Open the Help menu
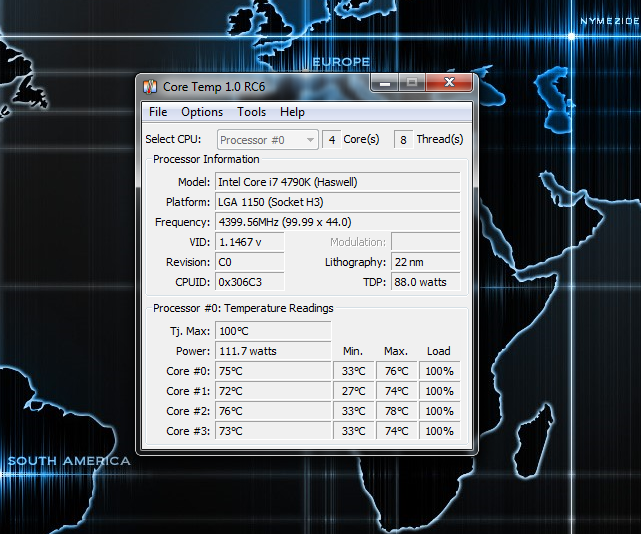 tap(292, 112)
